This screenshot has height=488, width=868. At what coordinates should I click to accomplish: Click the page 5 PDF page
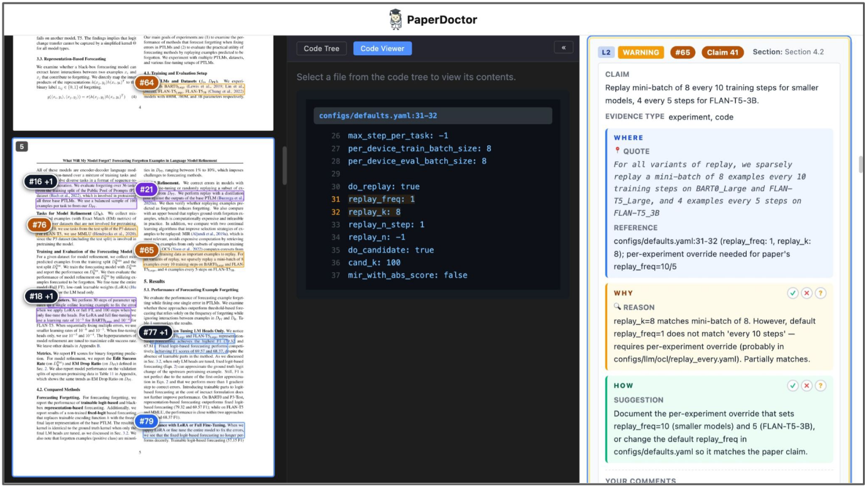[x=143, y=307]
